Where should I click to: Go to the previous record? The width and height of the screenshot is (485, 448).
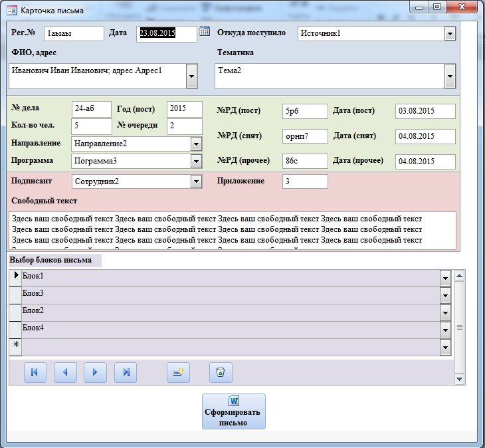coord(65,372)
